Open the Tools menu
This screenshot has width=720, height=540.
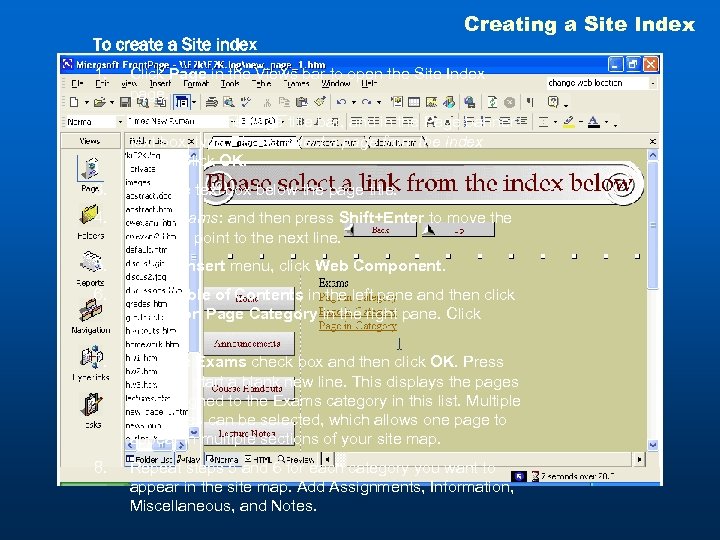click(230, 84)
